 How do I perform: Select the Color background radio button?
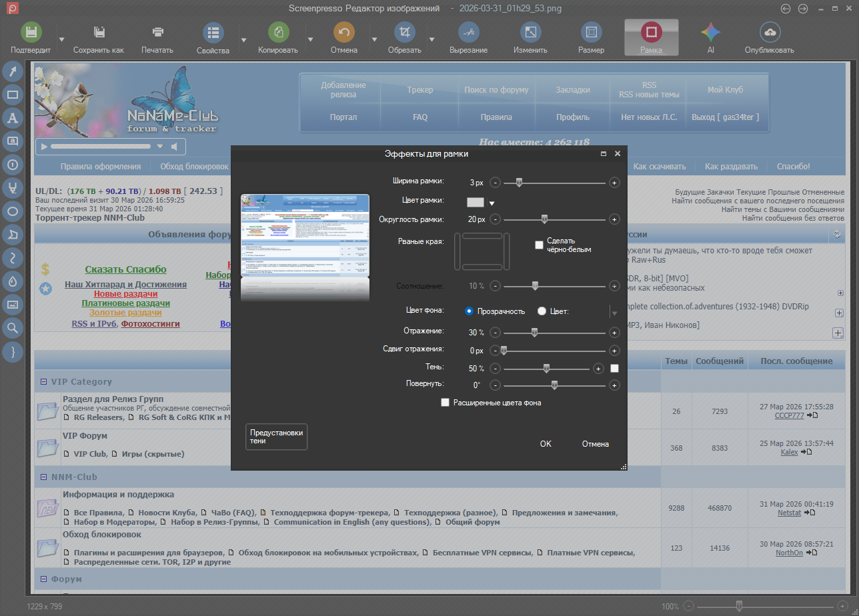(542, 311)
